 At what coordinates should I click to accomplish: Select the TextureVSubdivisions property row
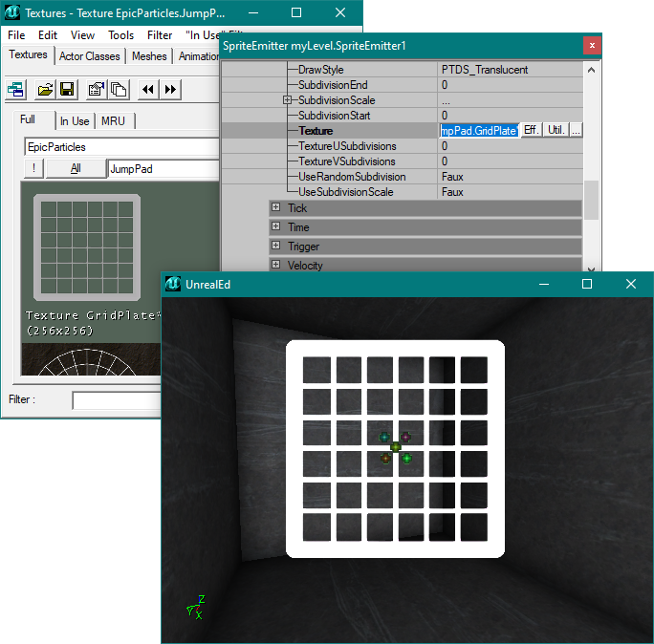pyautogui.click(x=403, y=161)
